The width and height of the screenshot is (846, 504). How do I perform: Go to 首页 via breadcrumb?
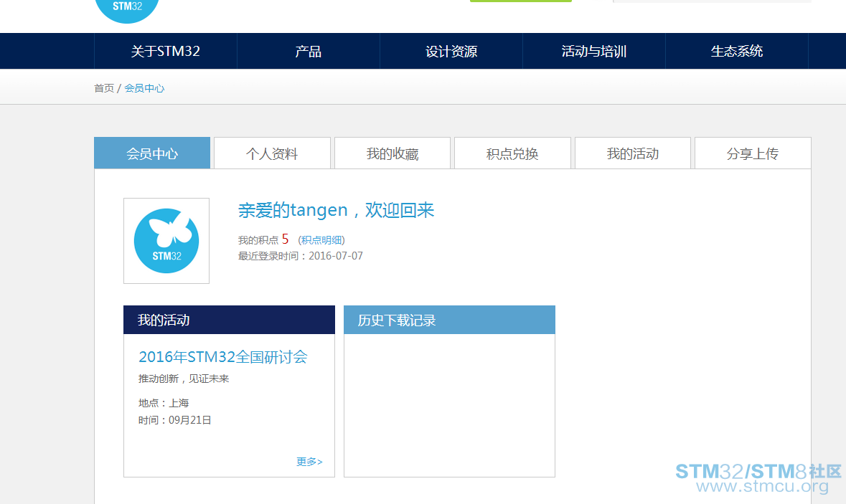104,88
